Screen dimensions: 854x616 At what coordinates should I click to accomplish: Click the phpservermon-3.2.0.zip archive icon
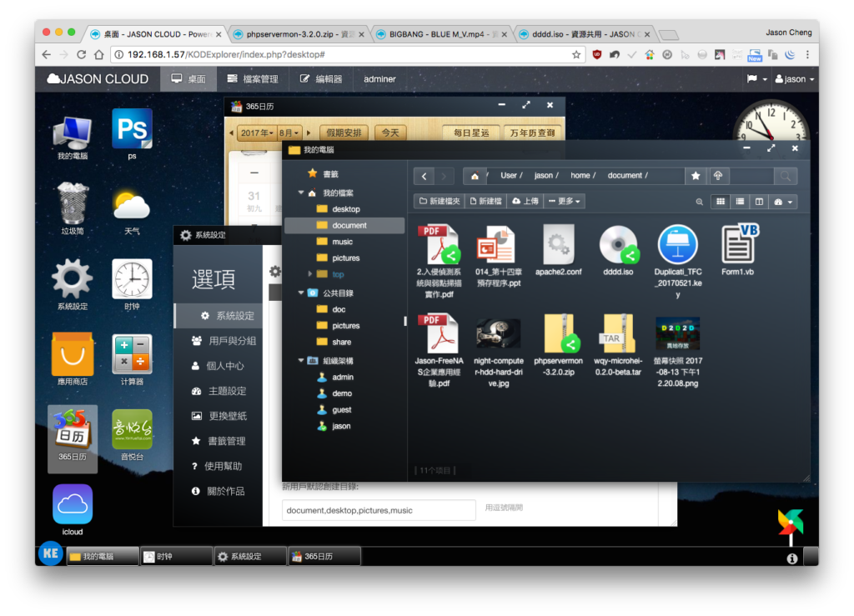[x=558, y=345]
